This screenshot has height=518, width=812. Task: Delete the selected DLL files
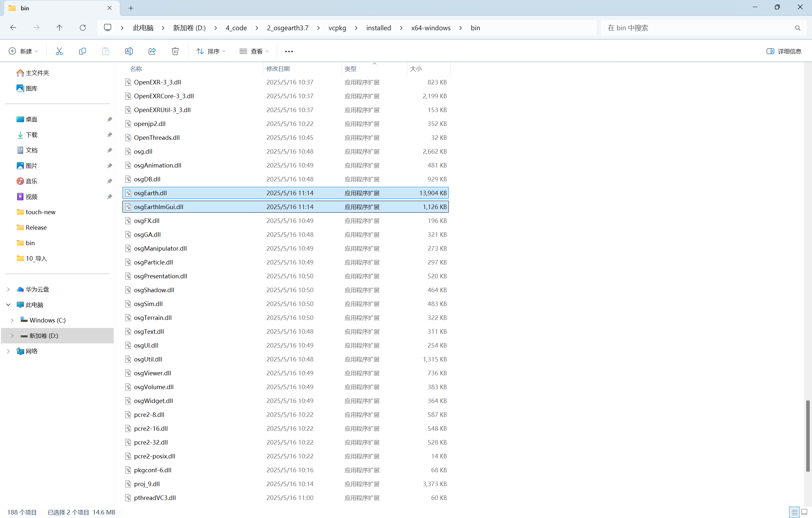175,51
